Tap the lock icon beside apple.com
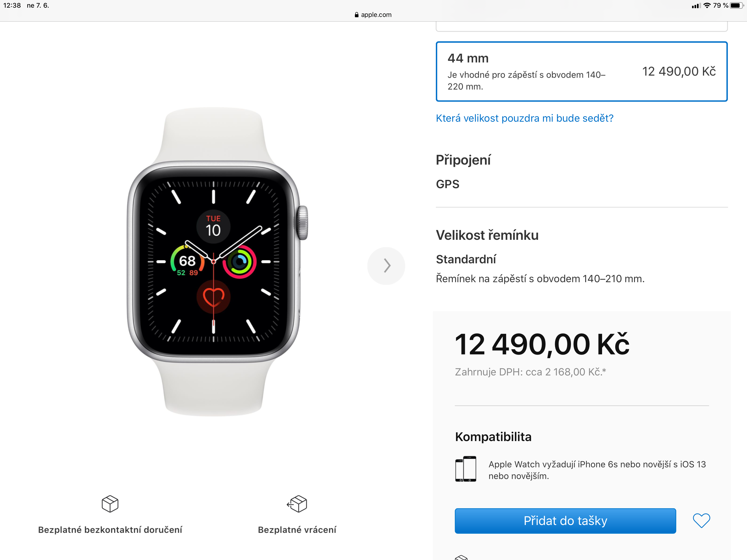The image size is (747, 560). (357, 14)
